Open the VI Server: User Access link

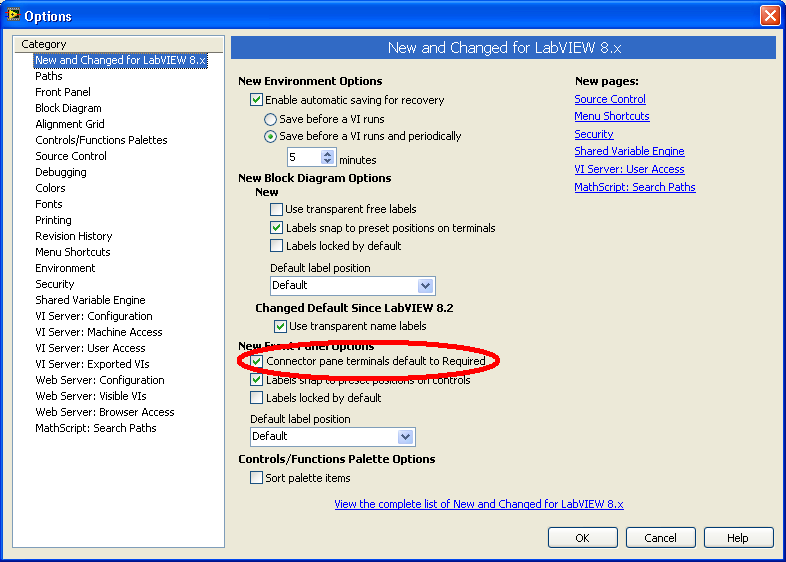click(630, 169)
